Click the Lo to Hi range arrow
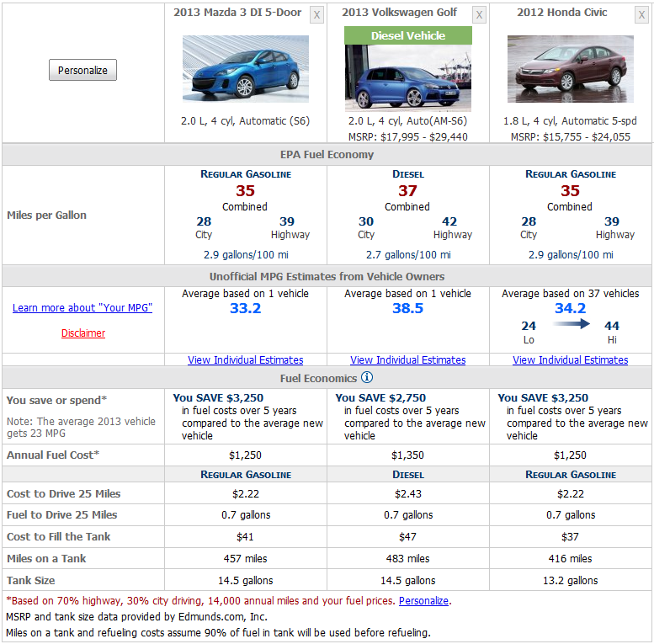654x644 pixels. 572,323
